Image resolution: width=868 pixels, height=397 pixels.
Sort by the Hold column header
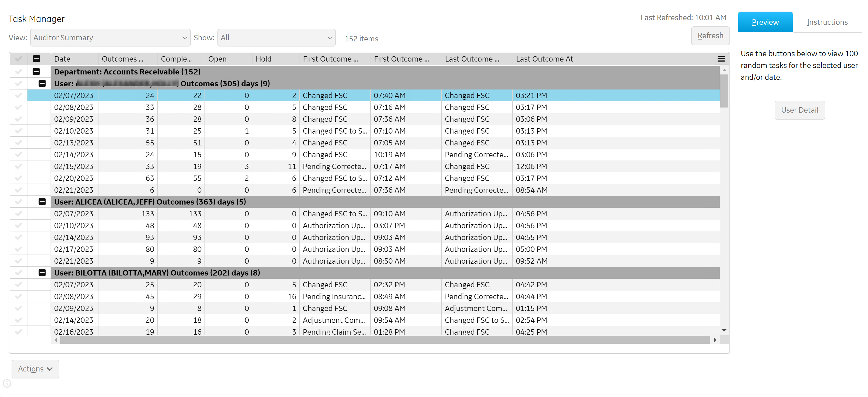tap(276, 59)
